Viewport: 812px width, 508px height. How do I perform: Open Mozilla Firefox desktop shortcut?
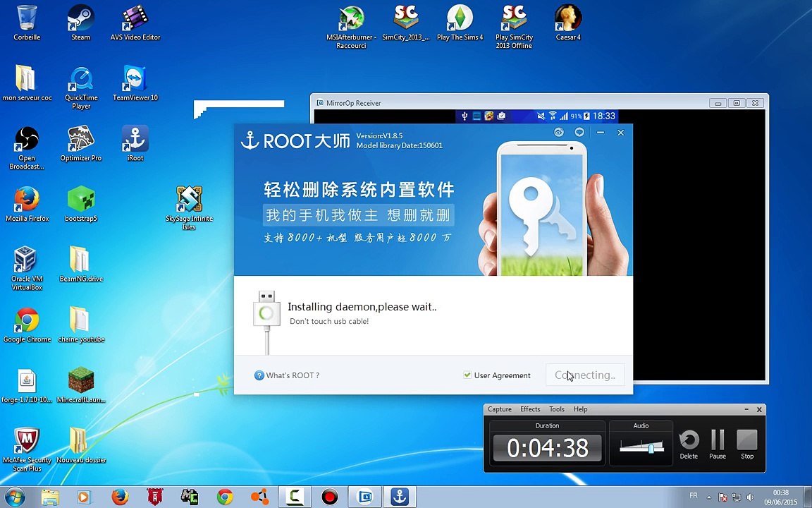pyautogui.click(x=27, y=204)
